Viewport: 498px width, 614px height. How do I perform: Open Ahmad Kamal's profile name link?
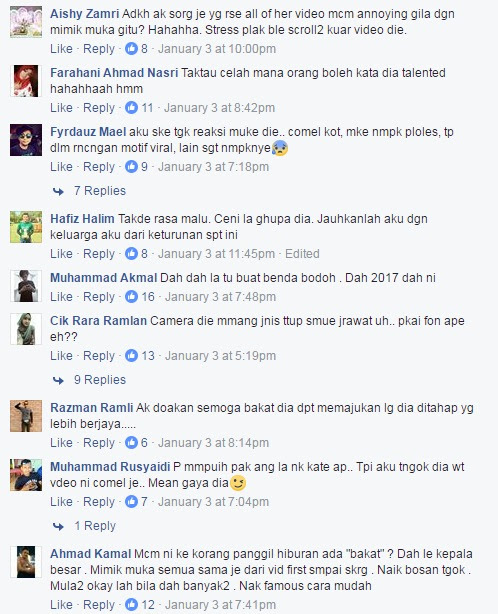[90, 554]
